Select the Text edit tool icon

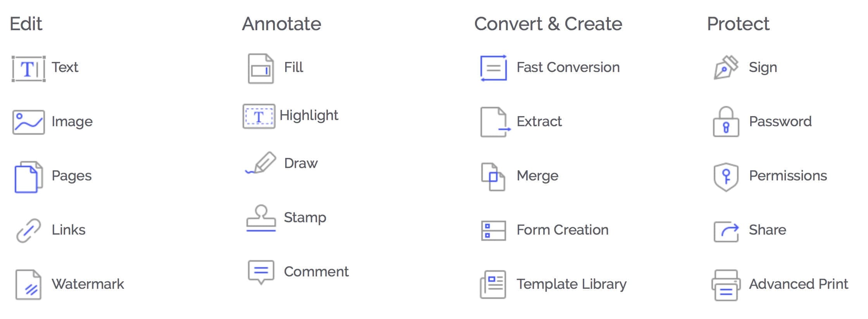29,69
